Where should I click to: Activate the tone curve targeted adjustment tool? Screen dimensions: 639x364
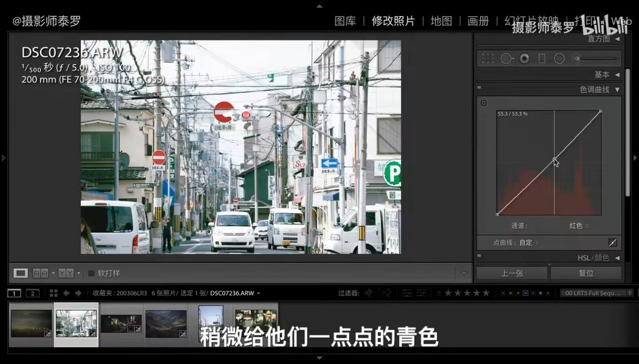(484, 103)
